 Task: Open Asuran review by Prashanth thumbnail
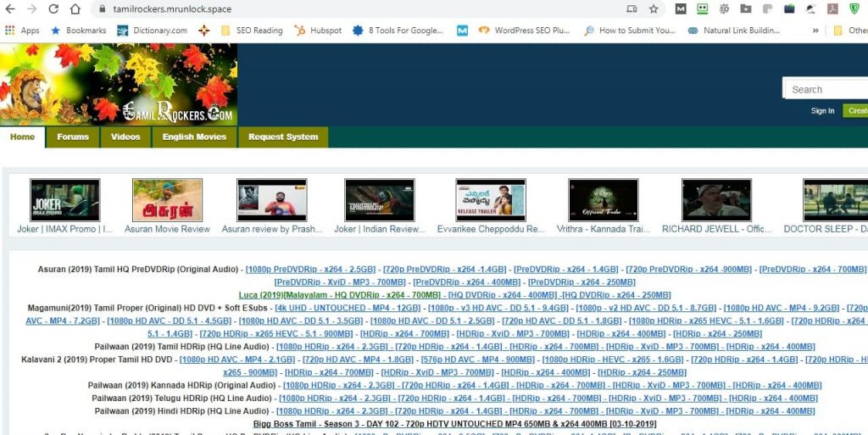[272, 200]
